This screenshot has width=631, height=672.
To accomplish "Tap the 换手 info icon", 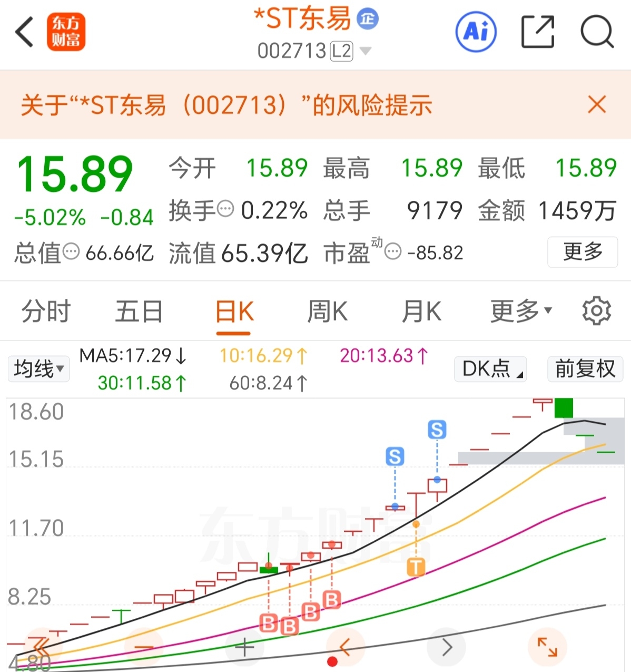I will click(x=225, y=209).
